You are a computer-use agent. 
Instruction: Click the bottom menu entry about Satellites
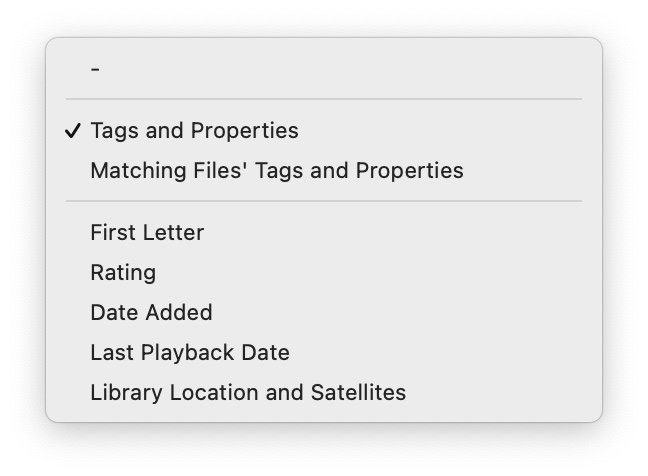point(248,393)
